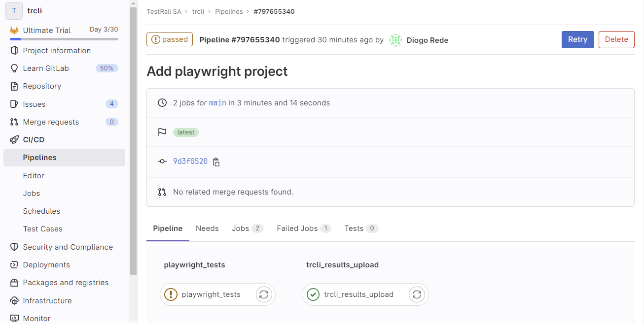The image size is (644, 324).
Task: Expand Deployments section in sidebar
Action: pyautogui.click(x=46, y=265)
